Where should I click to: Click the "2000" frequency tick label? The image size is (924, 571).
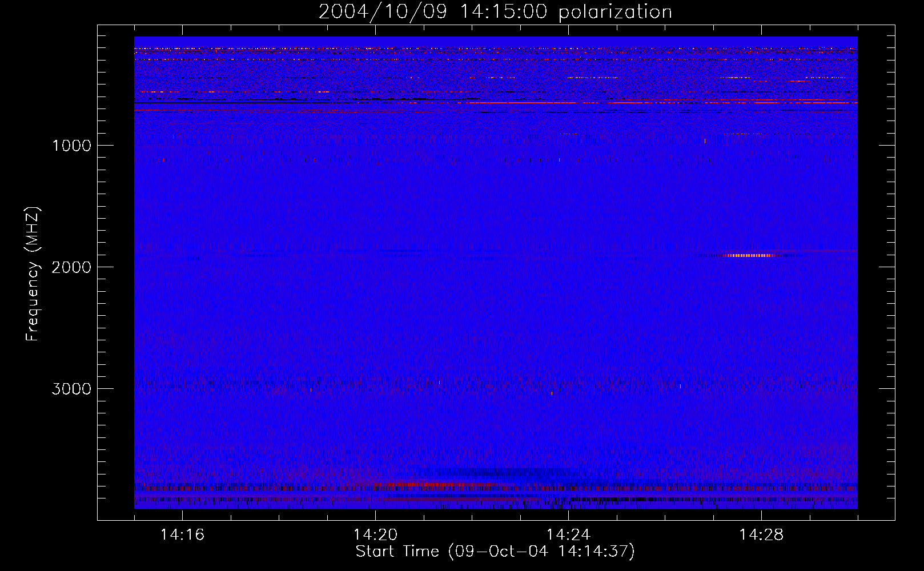tap(71, 267)
